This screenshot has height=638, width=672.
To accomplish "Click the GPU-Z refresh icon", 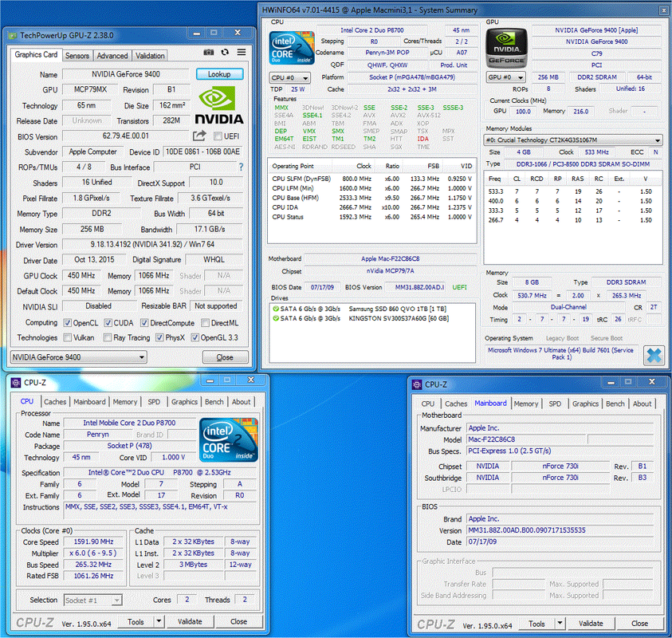I will click(225, 53).
